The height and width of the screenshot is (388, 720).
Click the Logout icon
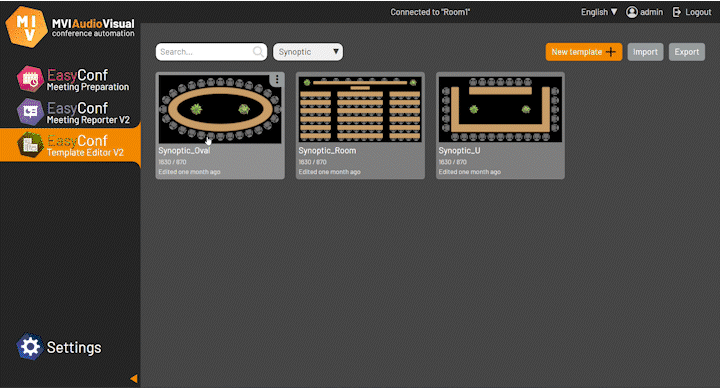coord(676,12)
